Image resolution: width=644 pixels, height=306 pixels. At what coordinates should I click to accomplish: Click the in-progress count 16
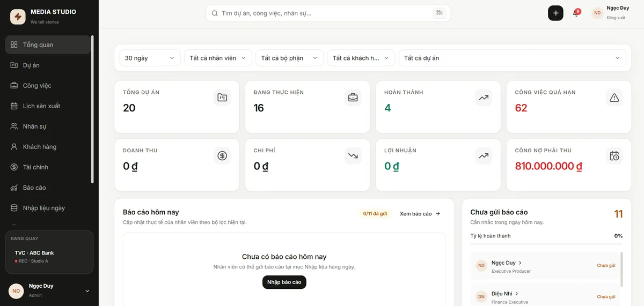(259, 108)
